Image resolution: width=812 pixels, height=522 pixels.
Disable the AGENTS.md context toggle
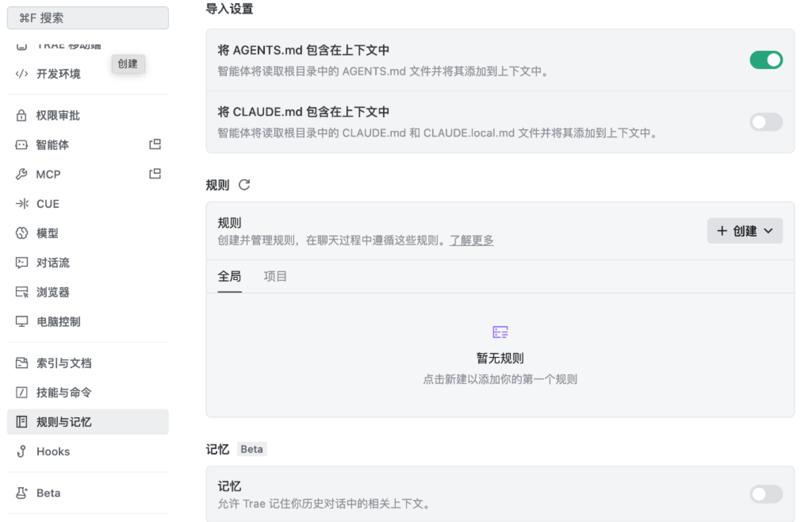766,60
